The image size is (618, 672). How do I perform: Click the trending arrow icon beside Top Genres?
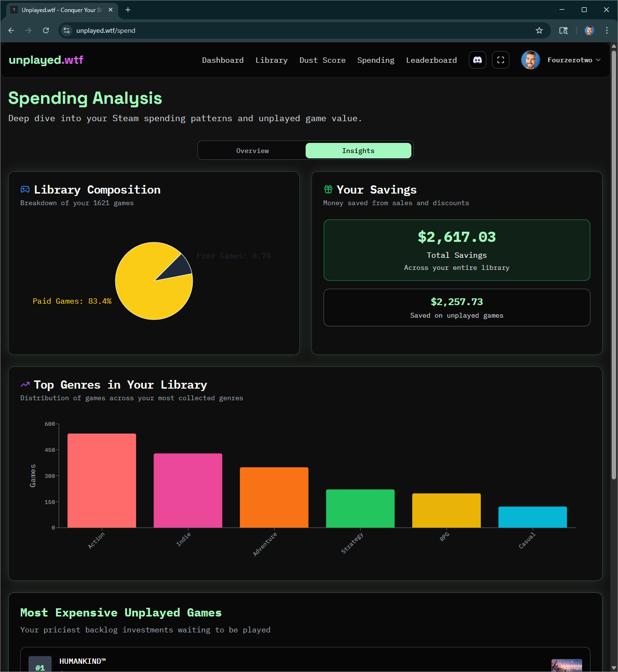pyautogui.click(x=25, y=385)
